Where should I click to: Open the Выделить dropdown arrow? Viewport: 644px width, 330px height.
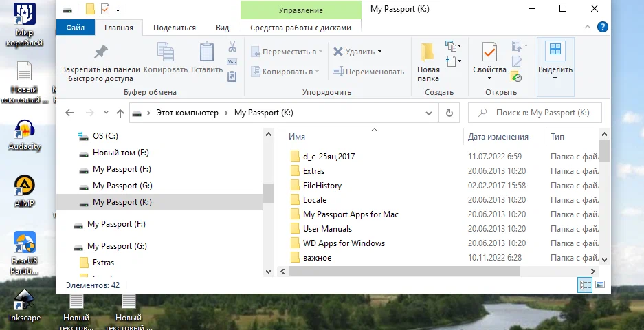[x=555, y=78]
